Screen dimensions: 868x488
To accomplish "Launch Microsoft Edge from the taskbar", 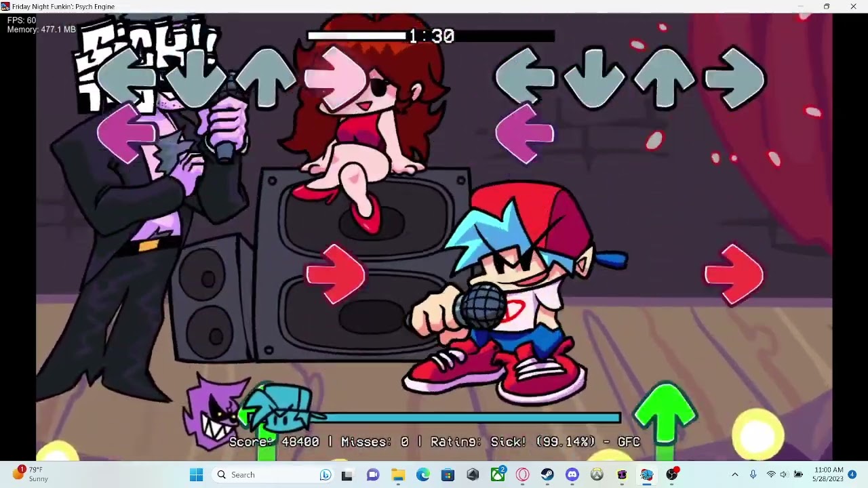I will point(422,474).
